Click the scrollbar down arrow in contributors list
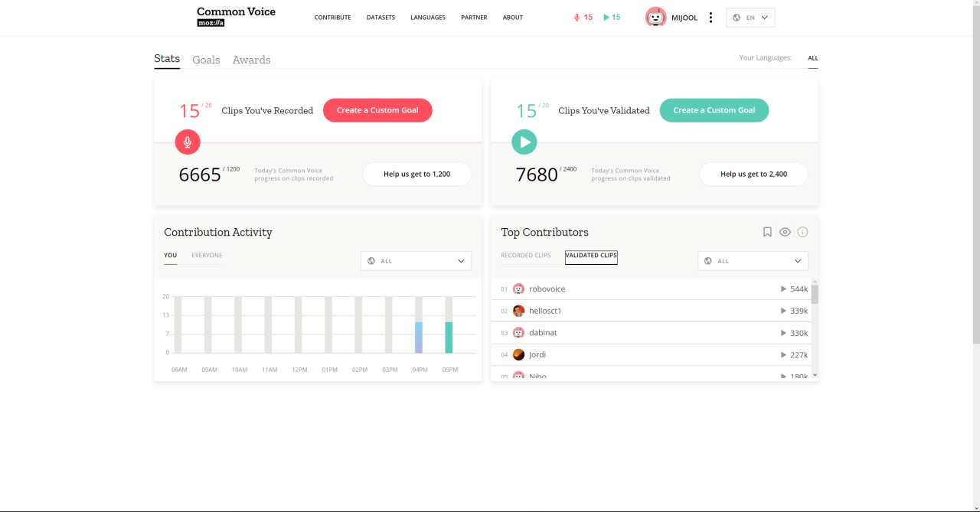 (815, 375)
